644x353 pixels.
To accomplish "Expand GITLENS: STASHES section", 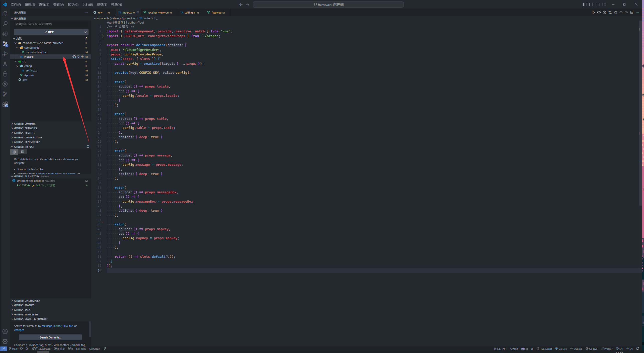I will click(x=50, y=305).
